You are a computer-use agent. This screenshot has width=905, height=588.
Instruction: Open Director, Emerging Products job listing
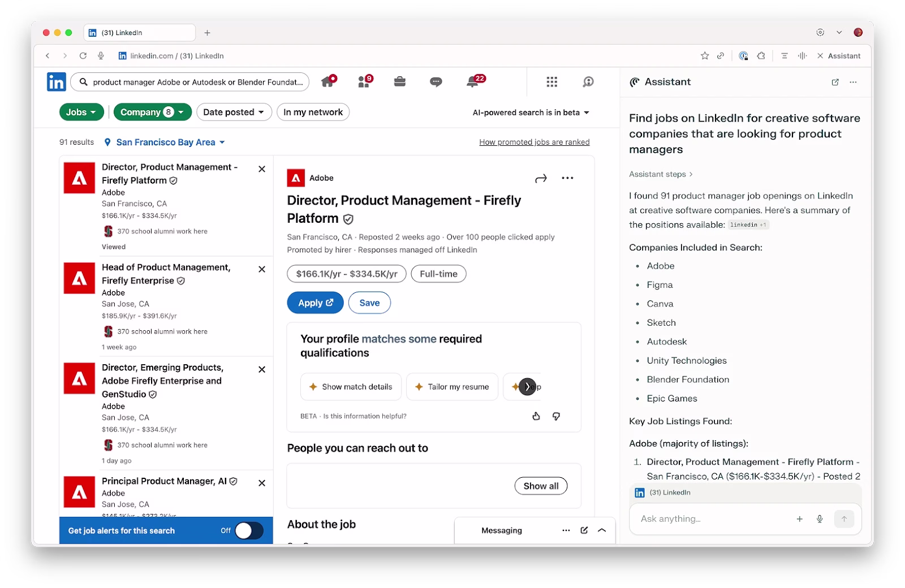tap(163, 381)
